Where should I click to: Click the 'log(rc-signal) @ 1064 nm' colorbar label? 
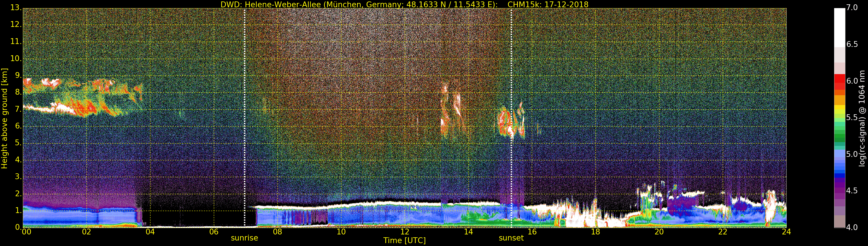(862, 118)
